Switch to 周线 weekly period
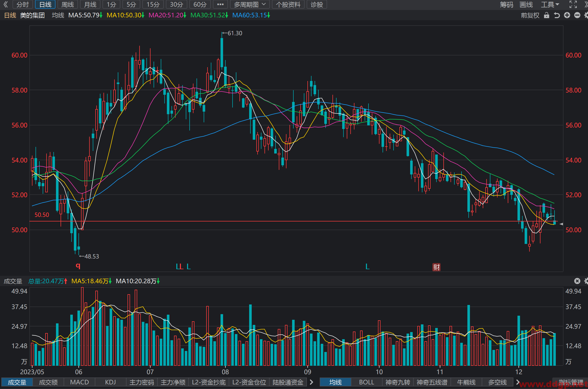 (68, 4)
